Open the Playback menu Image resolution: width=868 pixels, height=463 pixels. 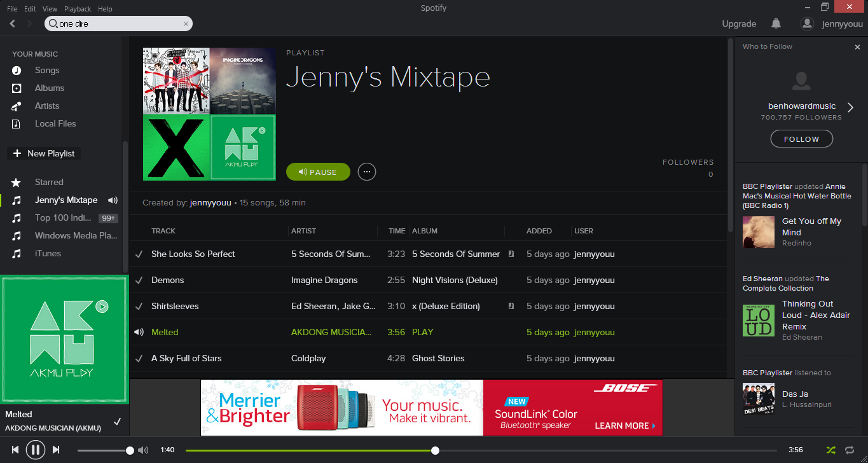pyautogui.click(x=78, y=9)
